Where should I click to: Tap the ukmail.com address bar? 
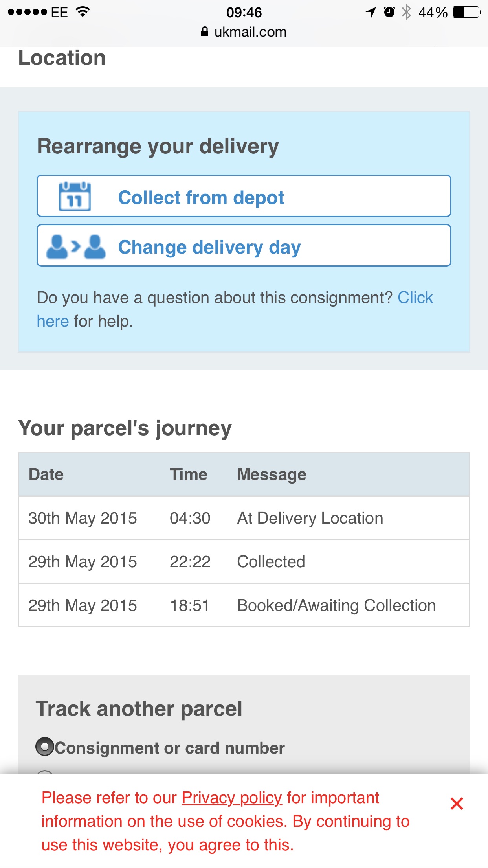244,32
